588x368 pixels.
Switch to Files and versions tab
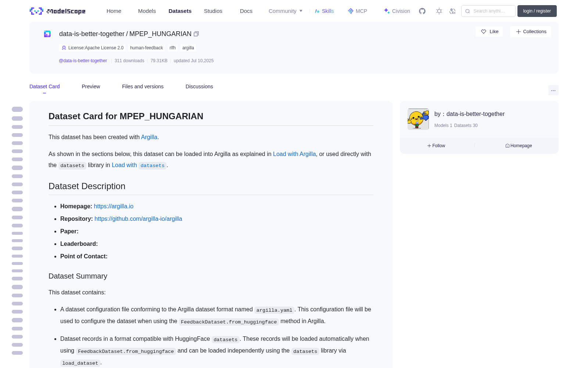143,86
